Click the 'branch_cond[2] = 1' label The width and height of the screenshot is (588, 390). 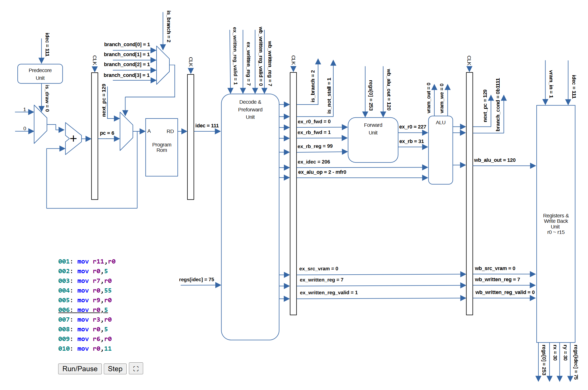pyautogui.click(x=127, y=64)
